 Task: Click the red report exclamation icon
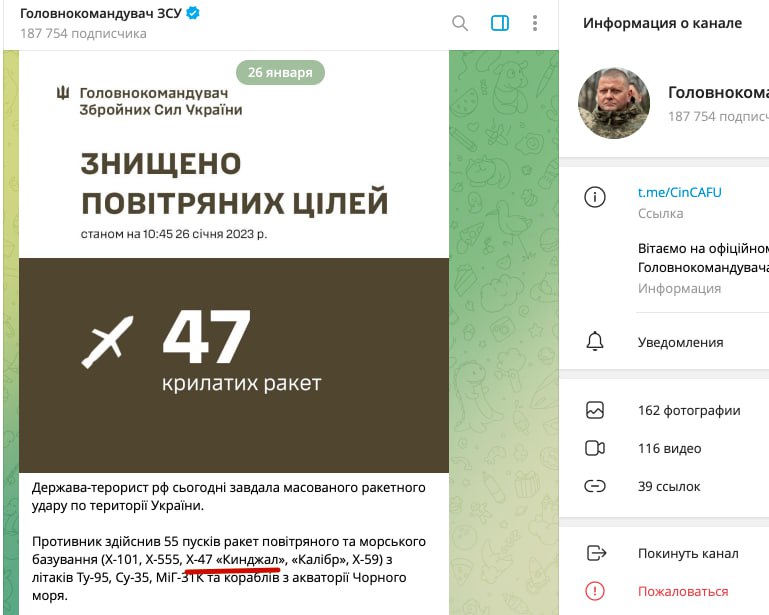pyautogui.click(x=595, y=591)
